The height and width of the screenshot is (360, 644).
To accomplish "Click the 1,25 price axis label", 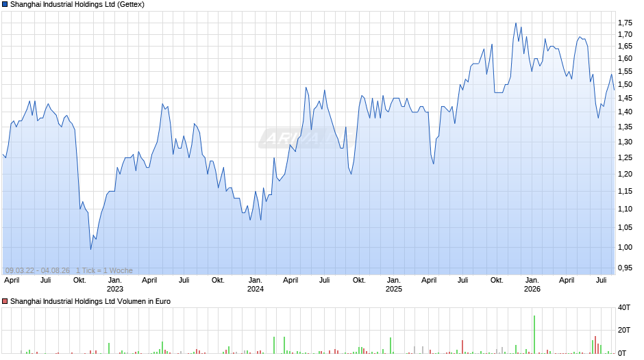I will tap(625, 158).
